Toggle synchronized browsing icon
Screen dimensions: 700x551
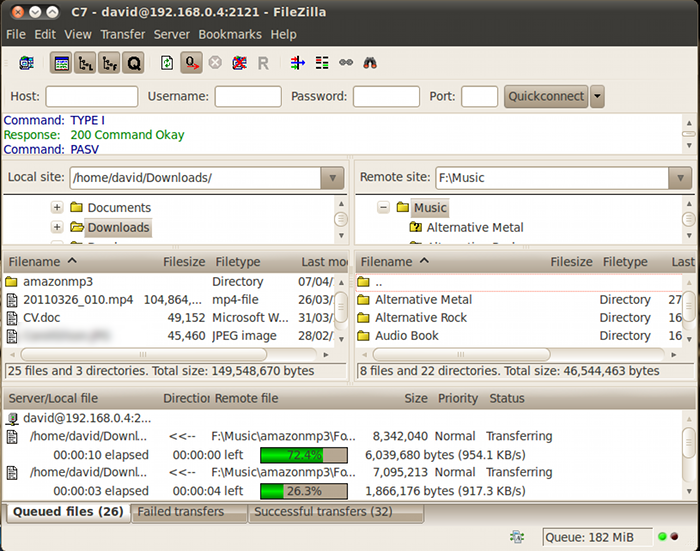pos(346,63)
